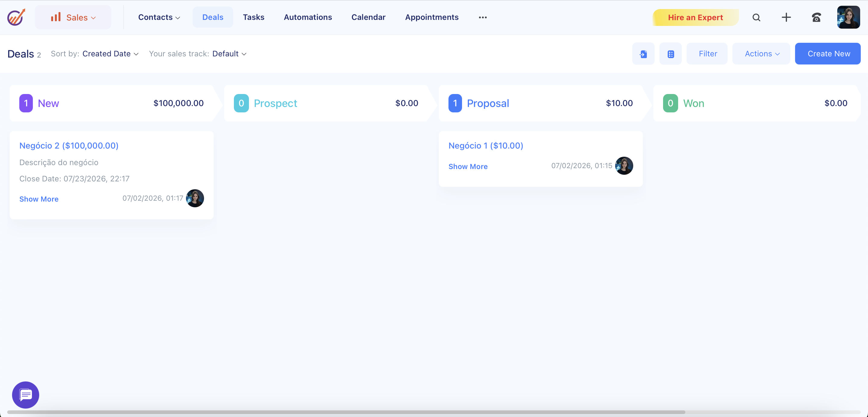Click owner avatar on Negócio 2 card
Image resolution: width=868 pixels, height=417 pixels.
click(x=195, y=198)
